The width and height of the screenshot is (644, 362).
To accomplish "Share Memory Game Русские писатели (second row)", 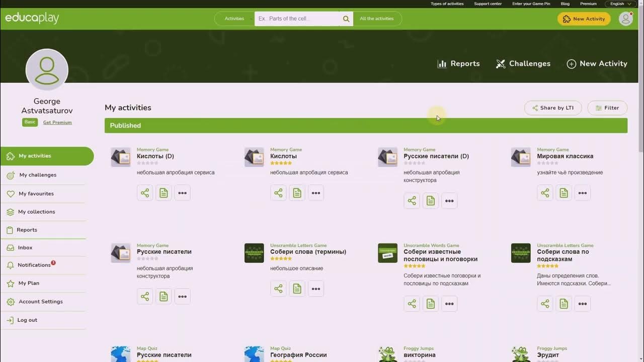I will click(x=145, y=297).
